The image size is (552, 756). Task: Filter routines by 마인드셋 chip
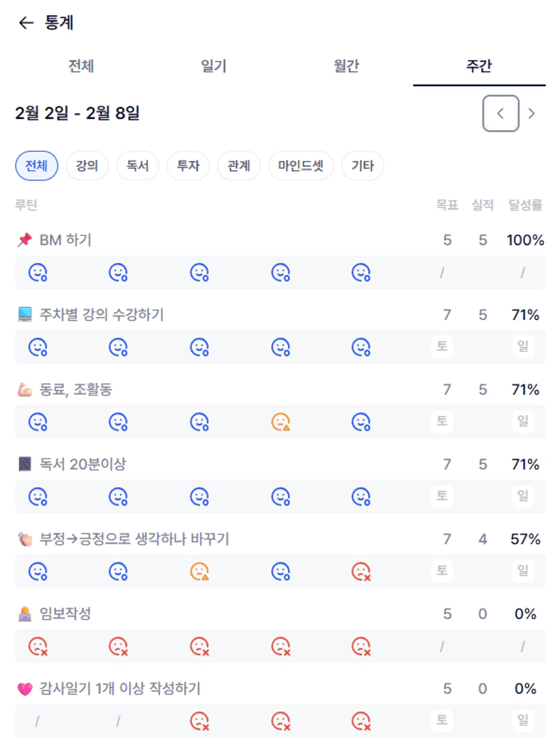pyautogui.click(x=300, y=166)
